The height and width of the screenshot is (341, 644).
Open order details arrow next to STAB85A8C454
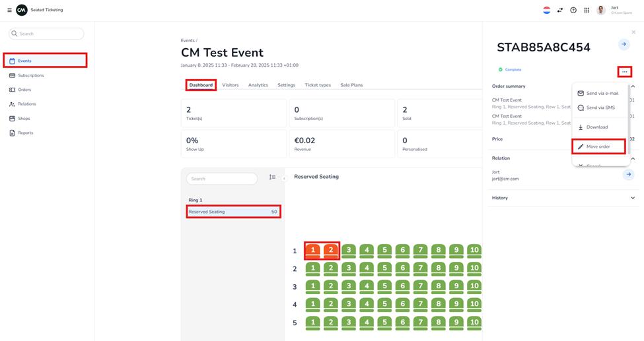point(624,44)
